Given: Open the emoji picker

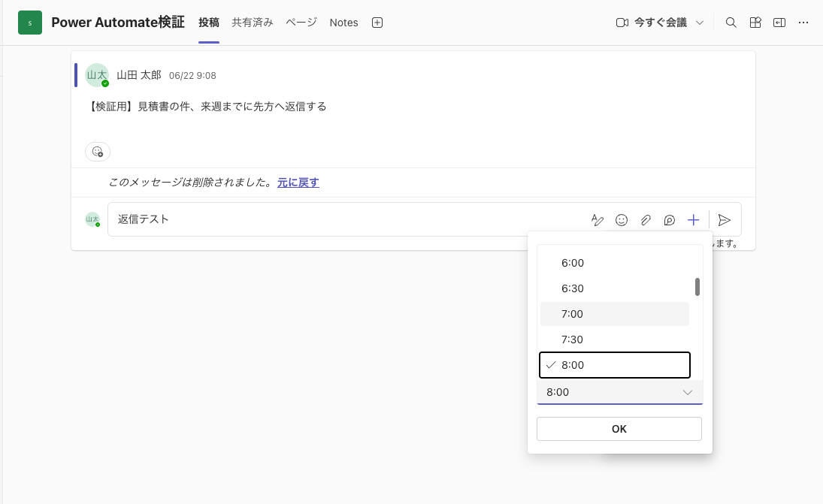Looking at the screenshot, I should [622, 220].
